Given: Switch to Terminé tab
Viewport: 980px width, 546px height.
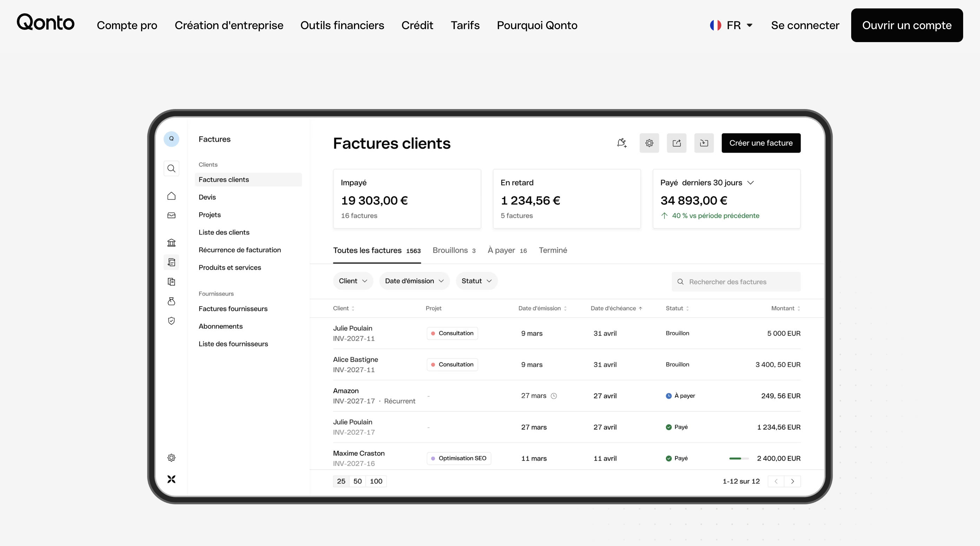Looking at the screenshot, I should coord(553,251).
